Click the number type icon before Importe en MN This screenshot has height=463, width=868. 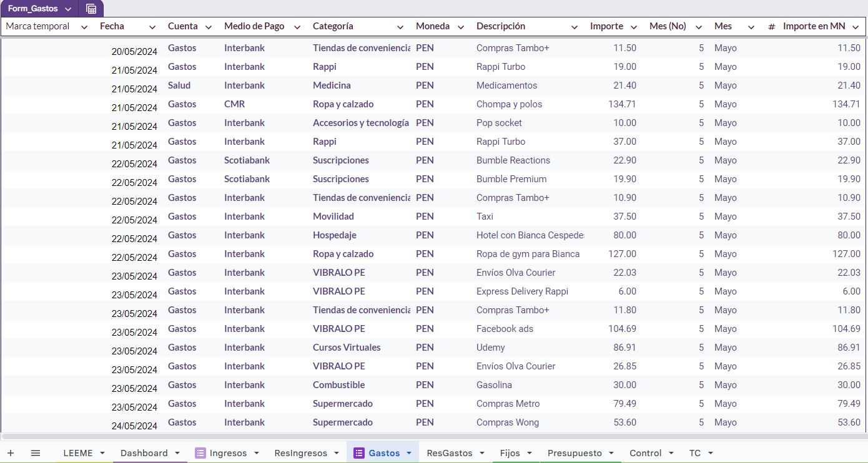(772, 27)
